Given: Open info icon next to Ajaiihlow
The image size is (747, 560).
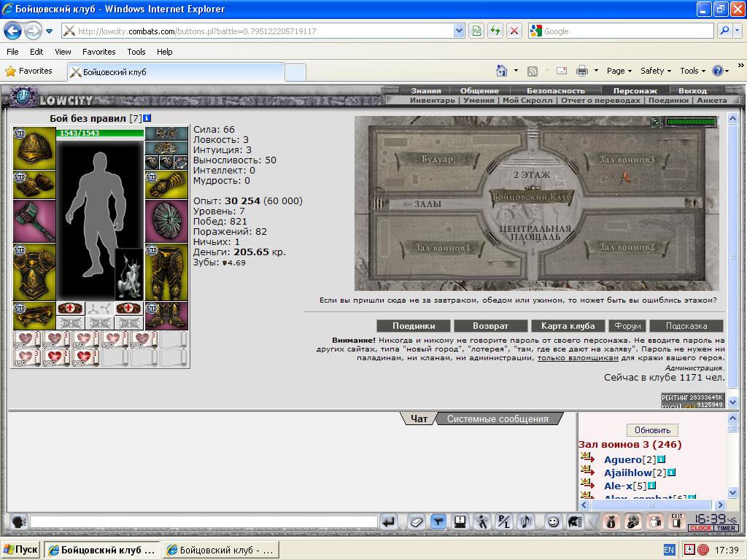Looking at the screenshot, I should pyautogui.click(x=671, y=472).
